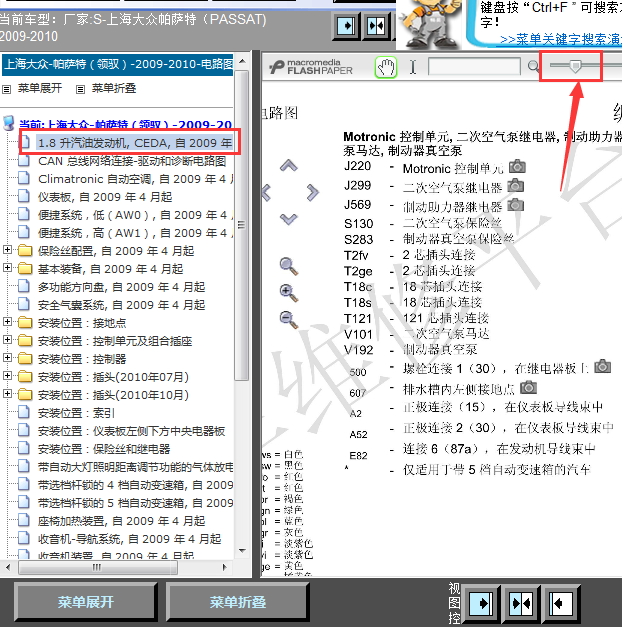Open 多功能方向盘 tree item
622x627 pixels.
(x=122, y=287)
